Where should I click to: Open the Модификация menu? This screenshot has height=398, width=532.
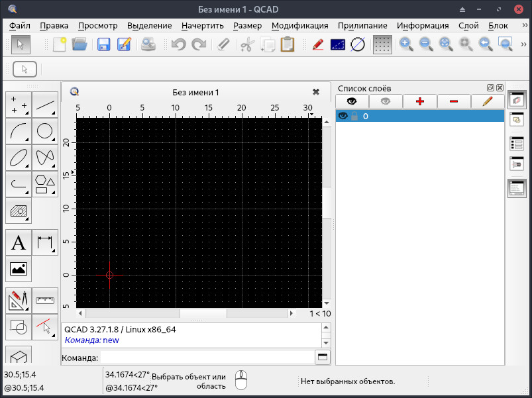pos(299,26)
